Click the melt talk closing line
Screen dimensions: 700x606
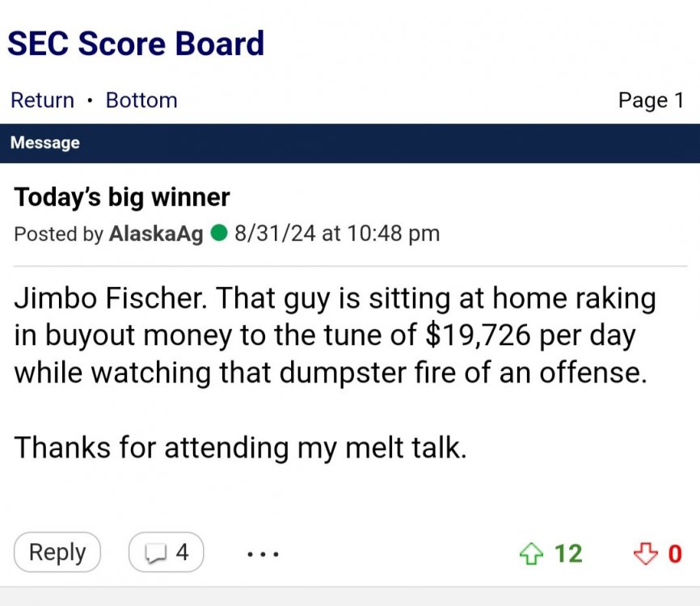pyautogui.click(x=241, y=446)
